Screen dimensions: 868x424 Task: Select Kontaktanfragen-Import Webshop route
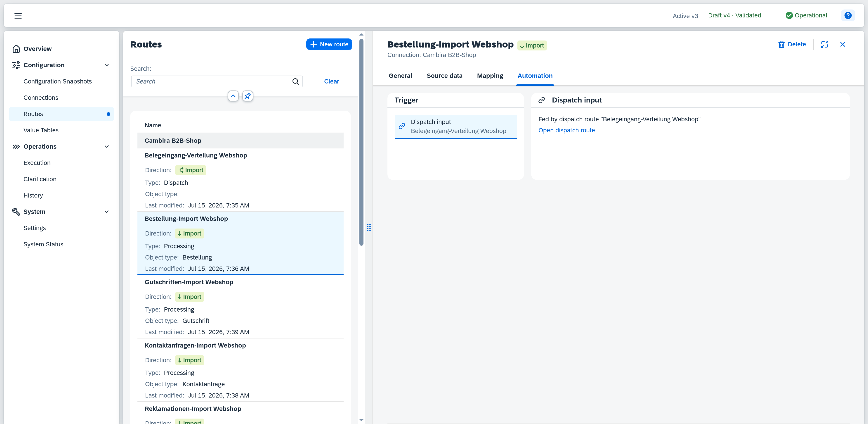[240, 370]
